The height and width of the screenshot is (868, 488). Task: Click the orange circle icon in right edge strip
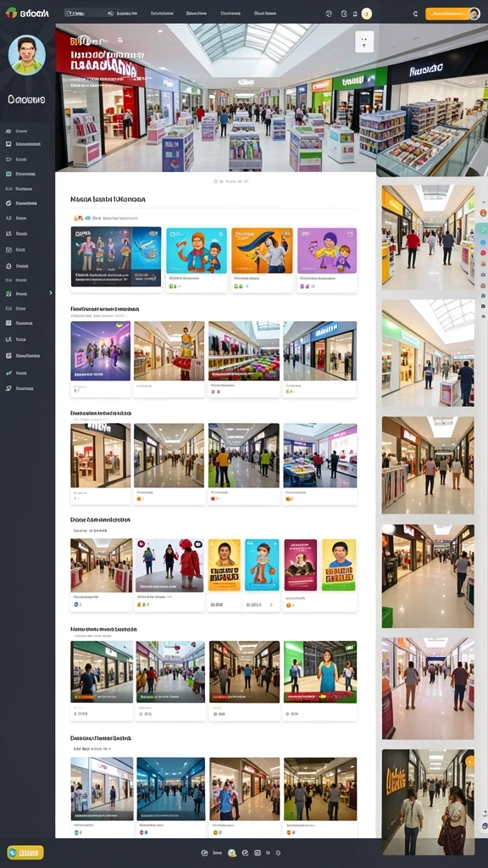tap(483, 213)
